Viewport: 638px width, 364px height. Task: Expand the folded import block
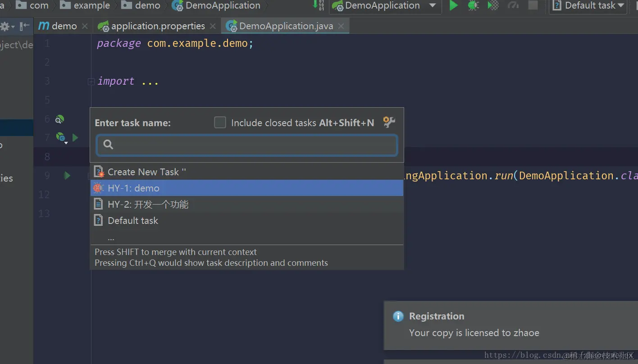tap(91, 82)
